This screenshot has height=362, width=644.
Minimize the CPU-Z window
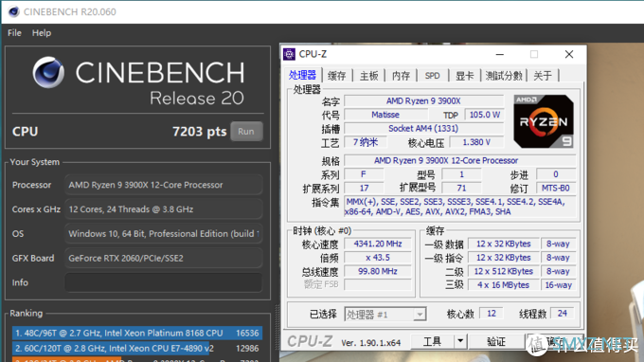(500, 54)
